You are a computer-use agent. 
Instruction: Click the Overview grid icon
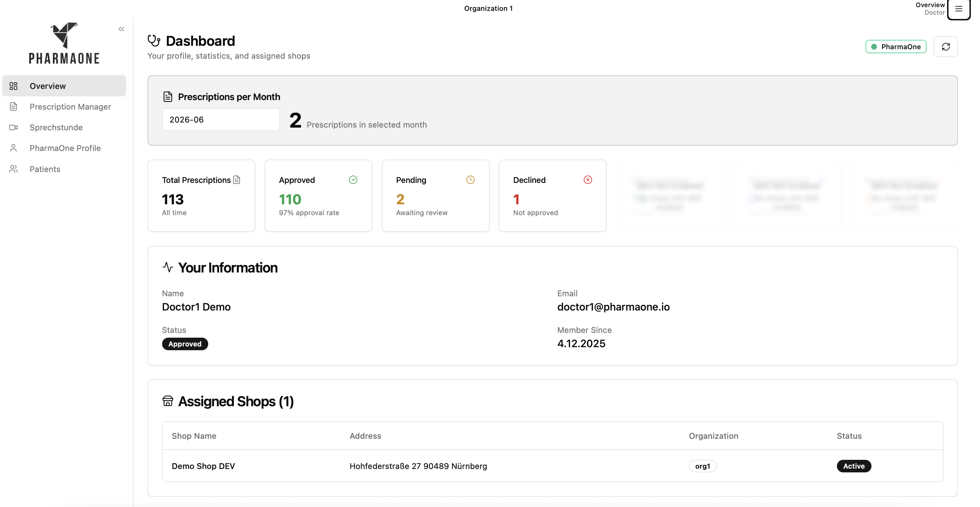pos(13,86)
